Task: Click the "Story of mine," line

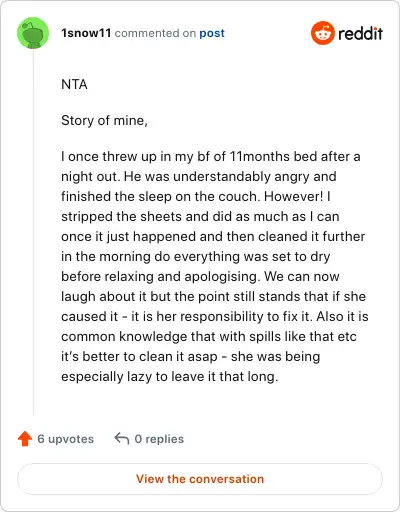Action: [x=104, y=121]
